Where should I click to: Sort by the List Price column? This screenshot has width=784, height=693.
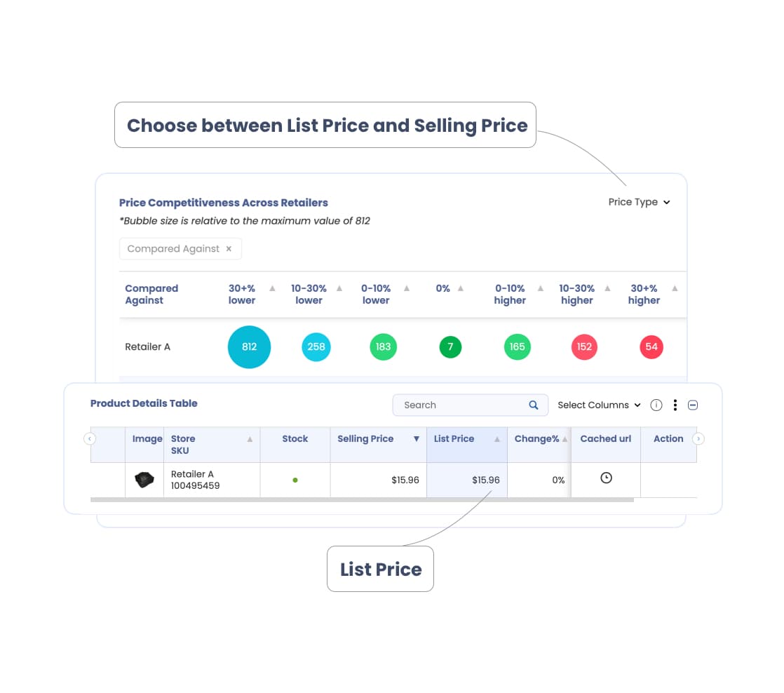point(497,439)
